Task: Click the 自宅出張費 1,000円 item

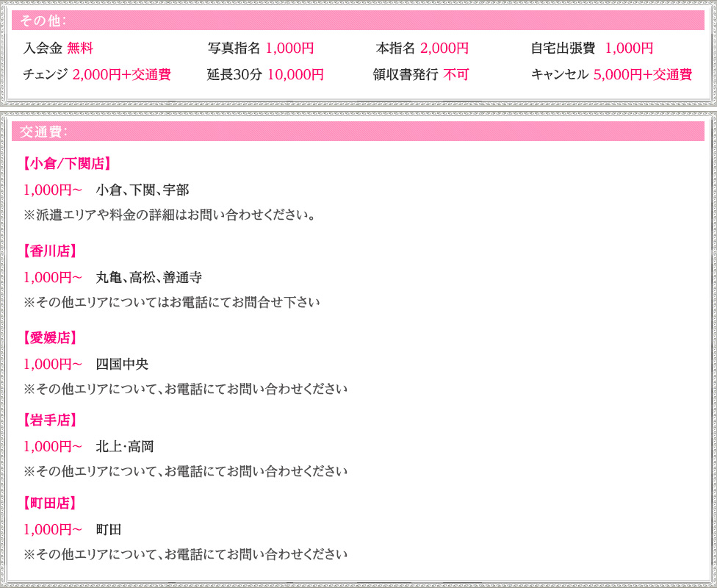Action: click(x=591, y=49)
